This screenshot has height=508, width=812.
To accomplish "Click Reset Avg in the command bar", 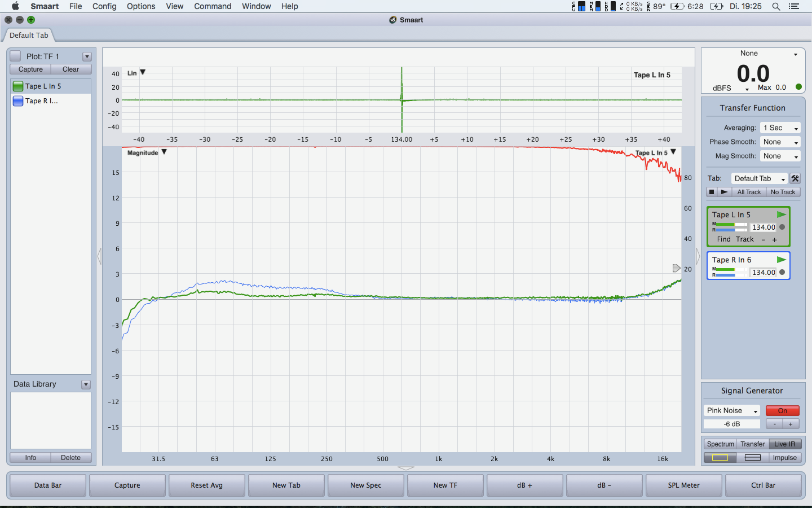I will 207,485.
